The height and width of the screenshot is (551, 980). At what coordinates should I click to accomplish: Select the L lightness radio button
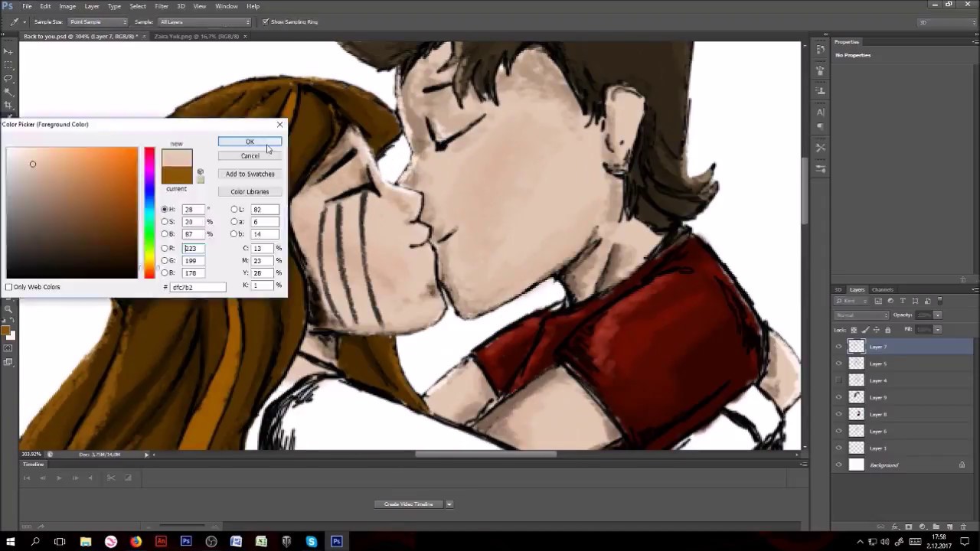tap(234, 209)
